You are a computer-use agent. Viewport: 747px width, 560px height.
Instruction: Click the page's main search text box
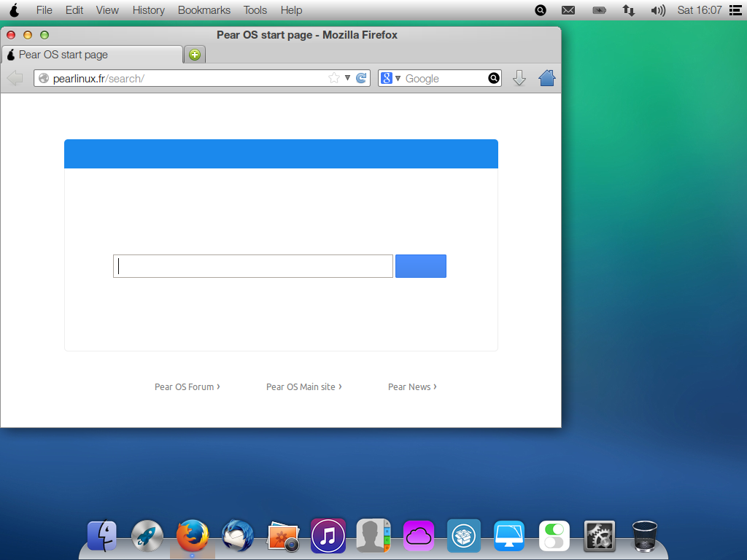(253, 266)
